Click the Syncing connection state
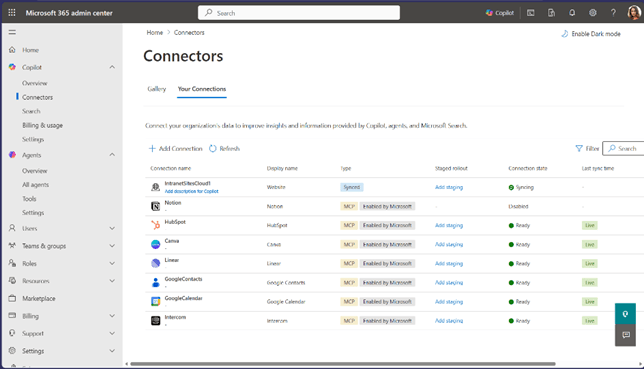The image size is (644, 369). [x=521, y=187]
